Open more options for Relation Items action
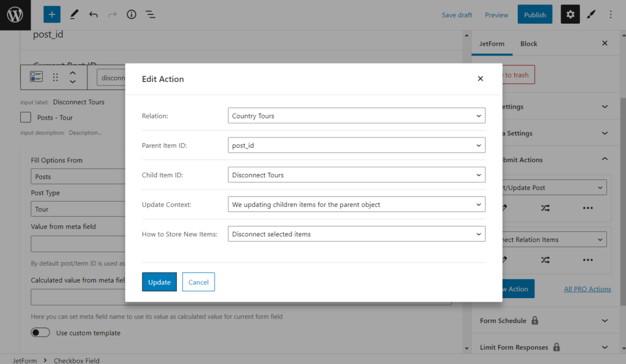This screenshot has height=364, width=626. coord(587,260)
